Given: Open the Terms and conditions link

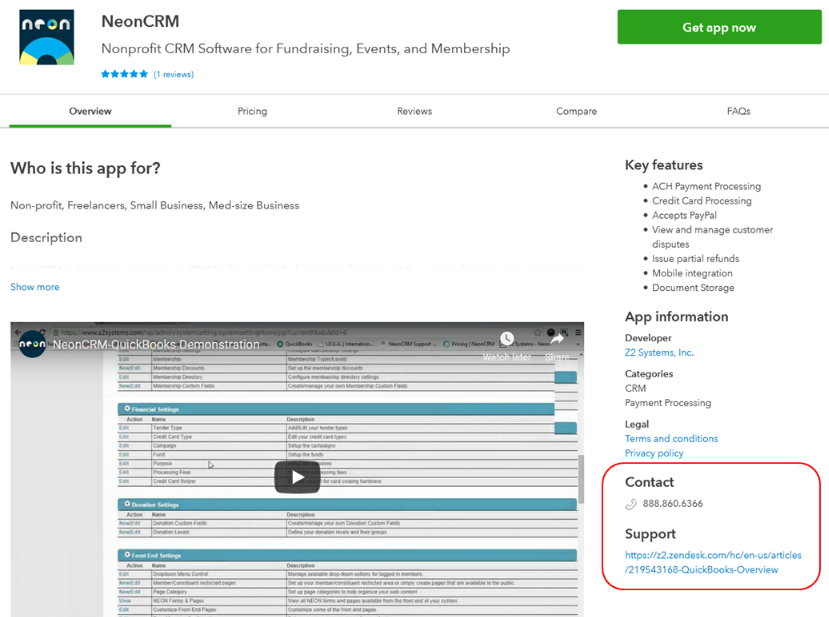Looking at the screenshot, I should tap(671, 438).
